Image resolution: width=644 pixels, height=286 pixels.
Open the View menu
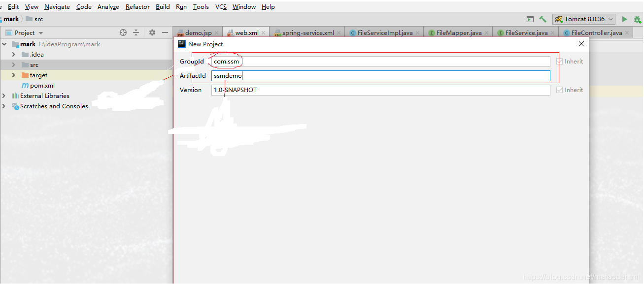pyautogui.click(x=32, y=7)
